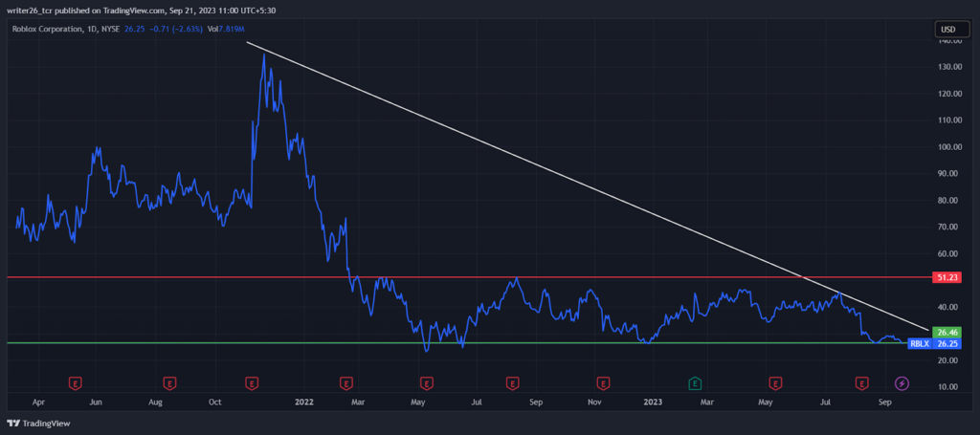Click the blue RBLX 26.25 price tag
Image resolution: width=980 pixels, height=435 pixels.
pyautogui.click(x=934, y=343)
